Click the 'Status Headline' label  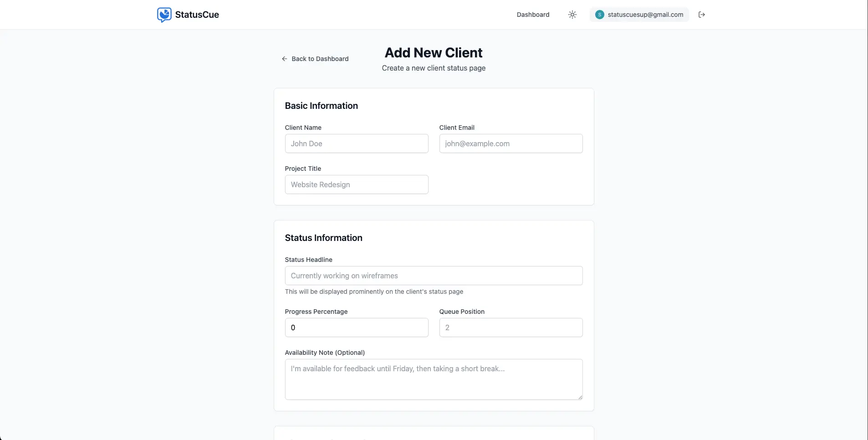308,260
